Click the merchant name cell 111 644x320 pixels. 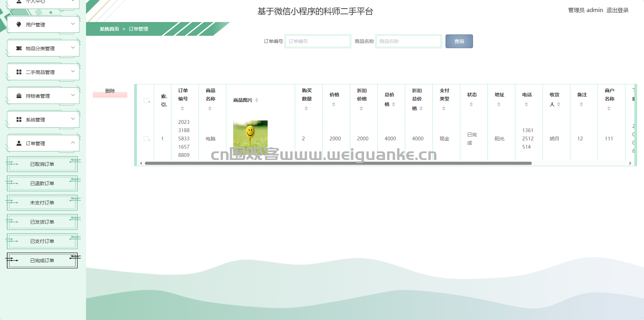click(x=609, y=139)
